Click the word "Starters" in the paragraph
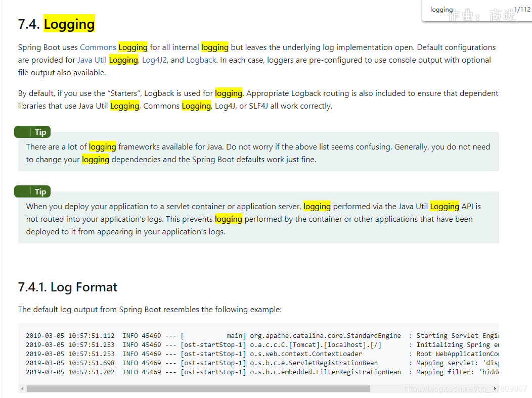 click(123, 93)
